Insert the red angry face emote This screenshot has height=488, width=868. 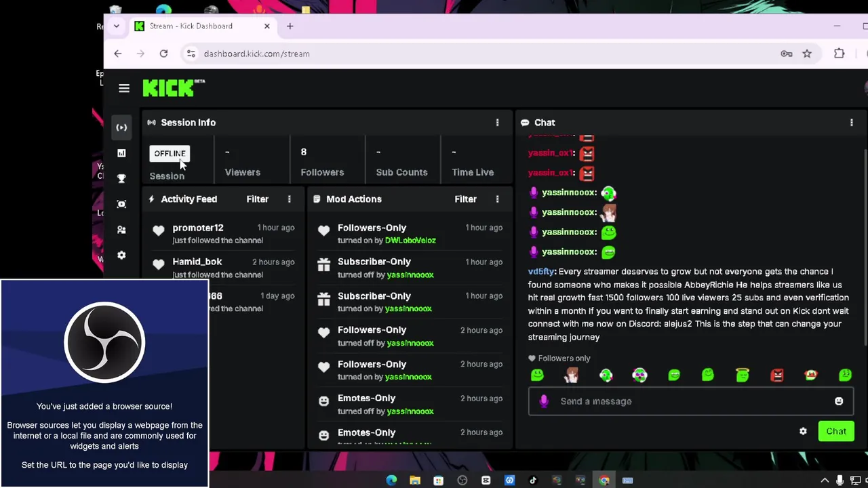click(776, 375)
